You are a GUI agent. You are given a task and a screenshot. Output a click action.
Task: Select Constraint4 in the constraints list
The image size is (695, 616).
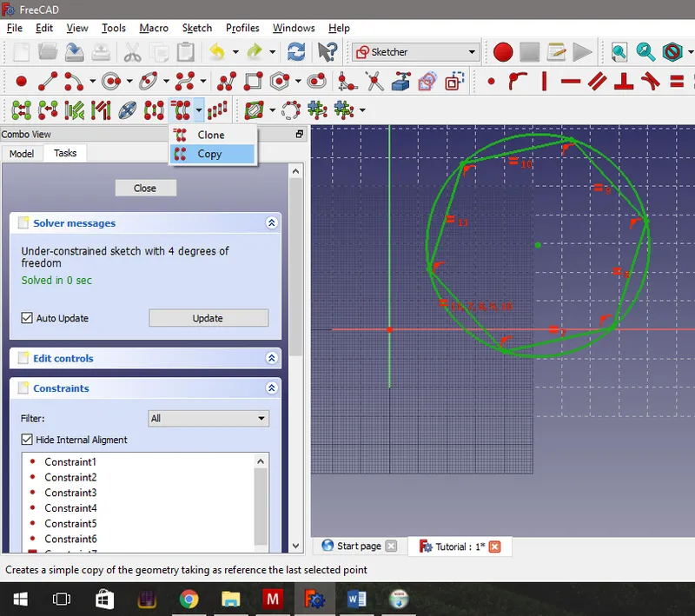[70, 508]
